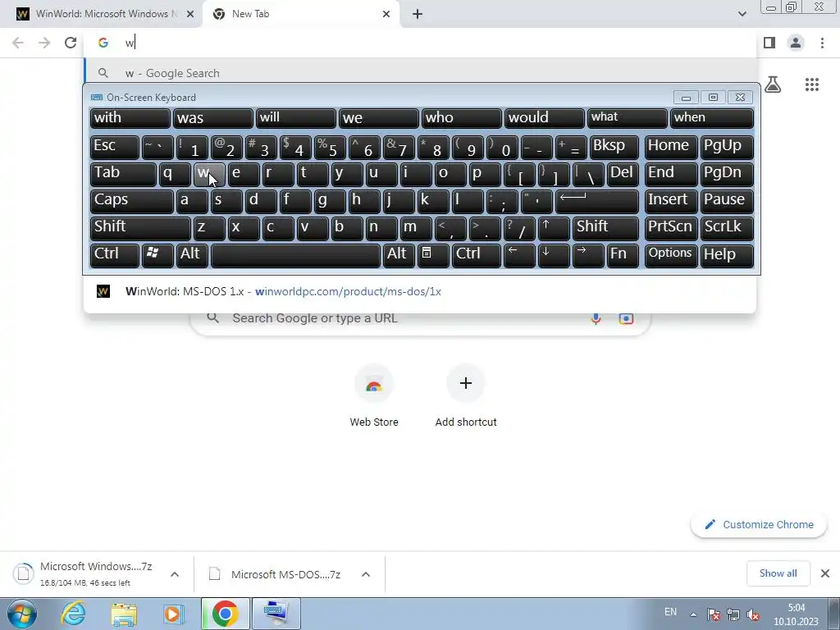The image size is (840, 630).
Task: Toggle the side panel icon
Action: coord(769,43)
